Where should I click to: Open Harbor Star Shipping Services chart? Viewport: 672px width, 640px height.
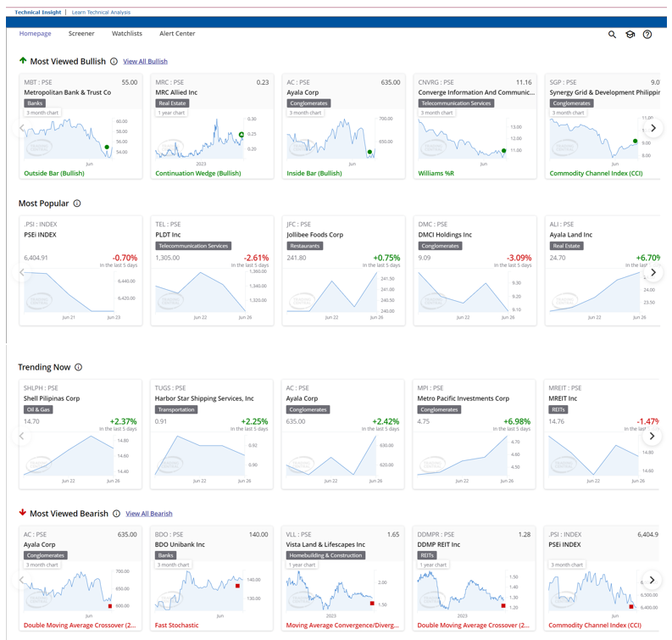click(x=200, y=455)
